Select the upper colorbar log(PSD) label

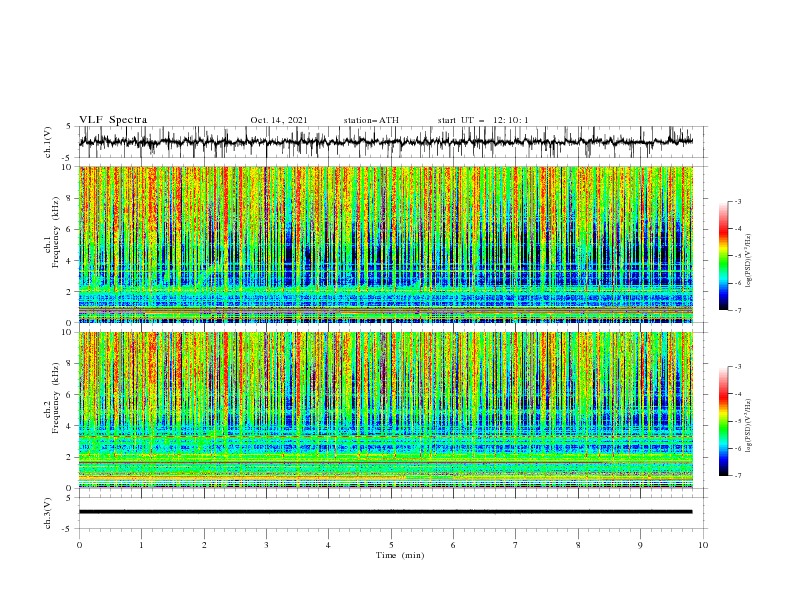[x=750, y=261]
